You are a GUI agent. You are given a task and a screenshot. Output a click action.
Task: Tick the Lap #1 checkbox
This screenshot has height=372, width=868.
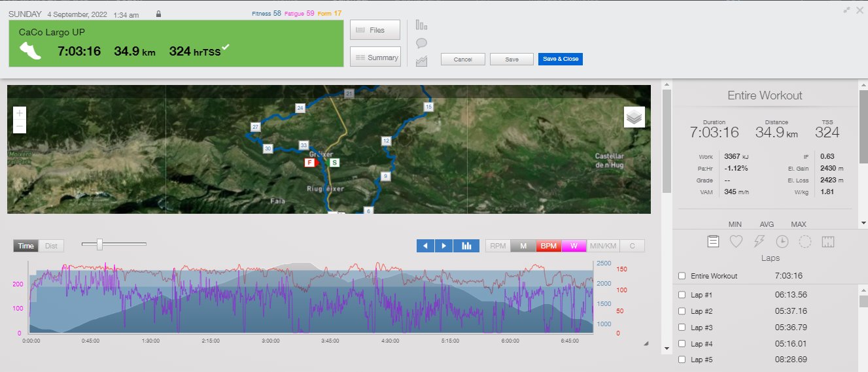coord(682,295)
